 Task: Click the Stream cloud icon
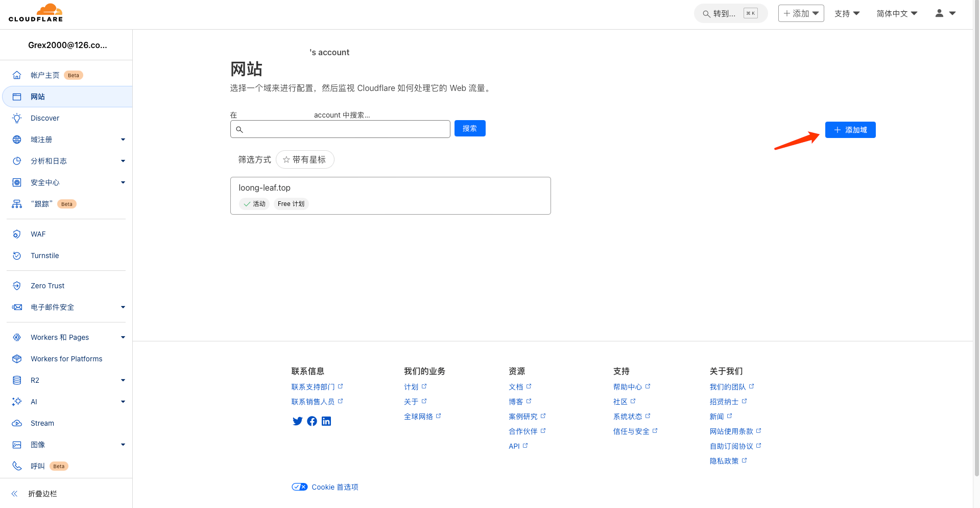tap(17, 423)
